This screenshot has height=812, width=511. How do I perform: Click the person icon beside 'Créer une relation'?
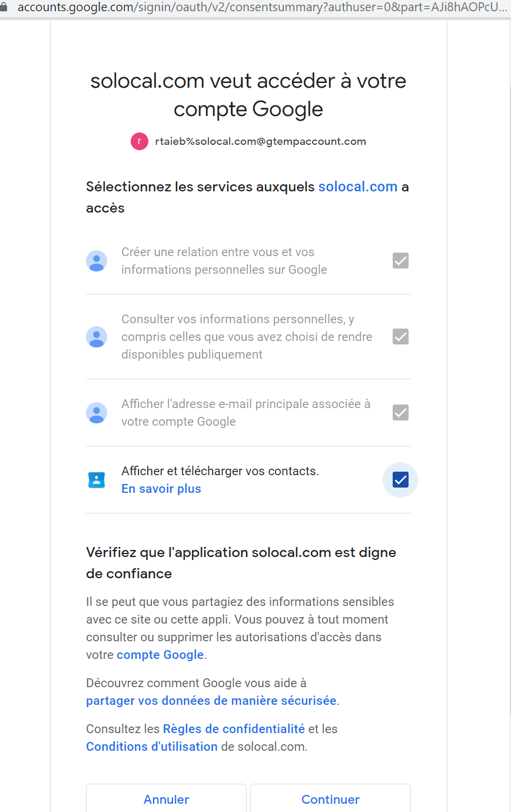pos(97,261)
